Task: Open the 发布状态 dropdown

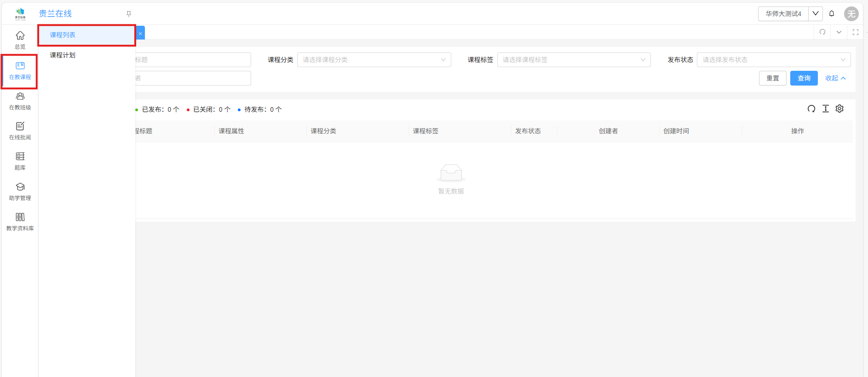Action: click(773, 60)
